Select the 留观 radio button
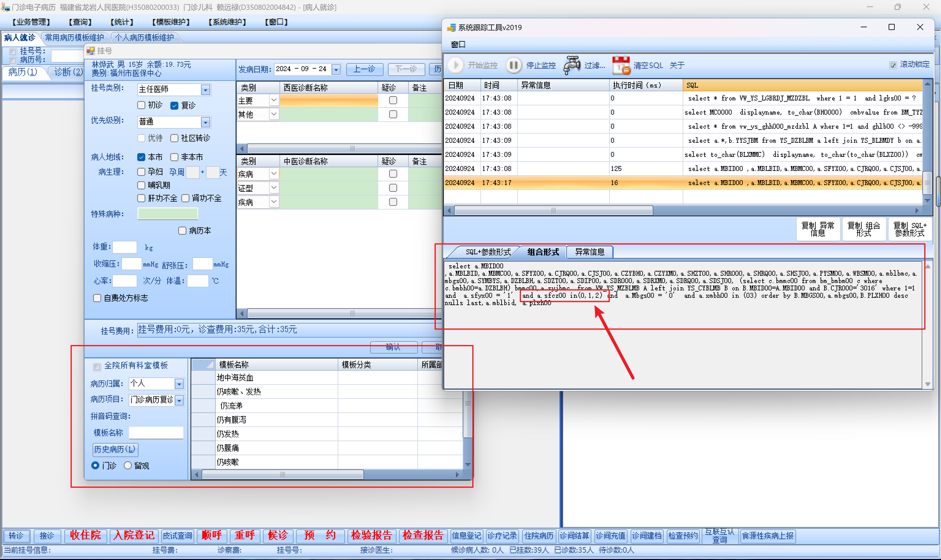 (128, 465)
